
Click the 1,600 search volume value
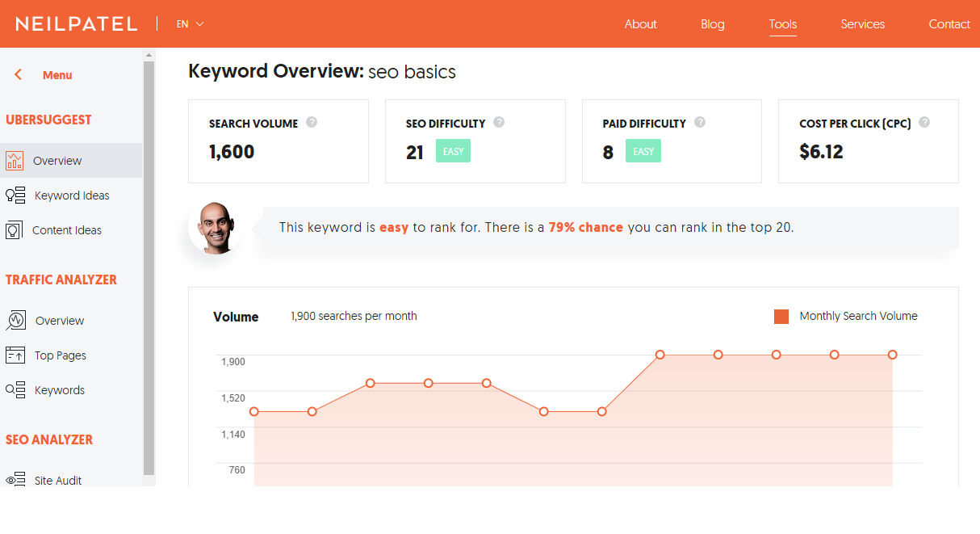coord(232,152)
